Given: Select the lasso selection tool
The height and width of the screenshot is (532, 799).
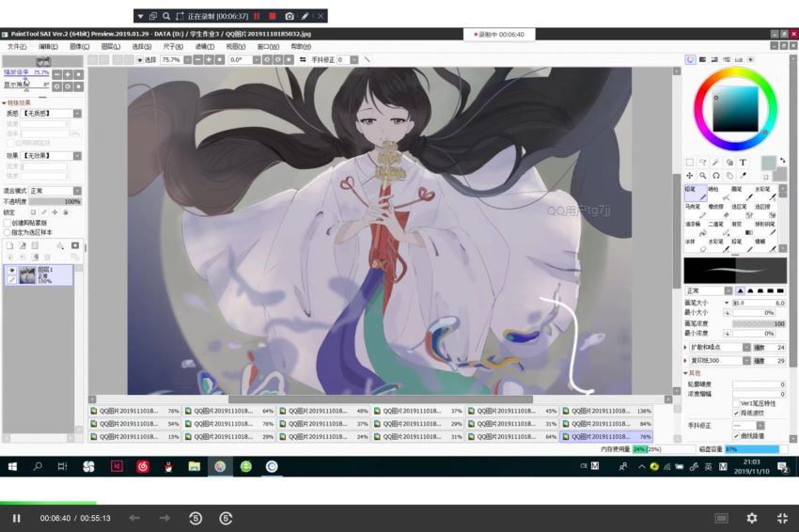Looking at the screenshot, I should coord(703,163).
